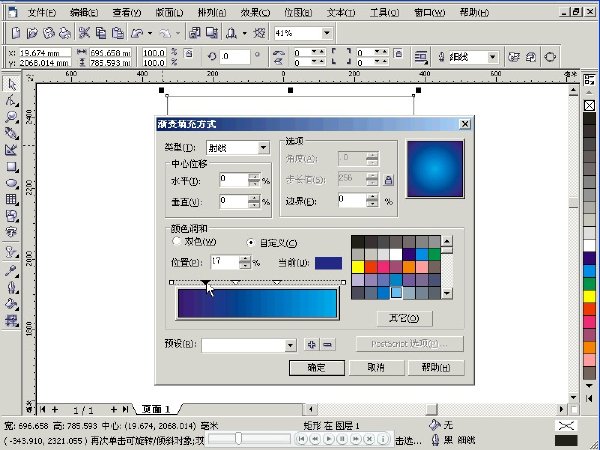Screen dimensions: 600x450
Task: Click the rotation angle input field
Action: pyautogui.click(x=235, y=57)
